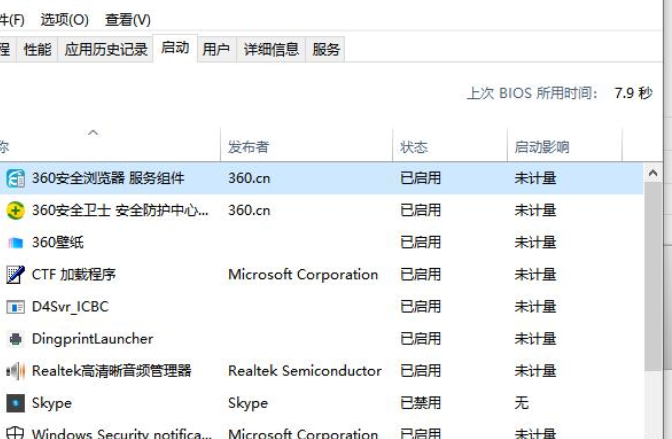Switch to the 应用历史记录 tab
The width and height of the screenshot is (672, 439).
click(106, 49)
